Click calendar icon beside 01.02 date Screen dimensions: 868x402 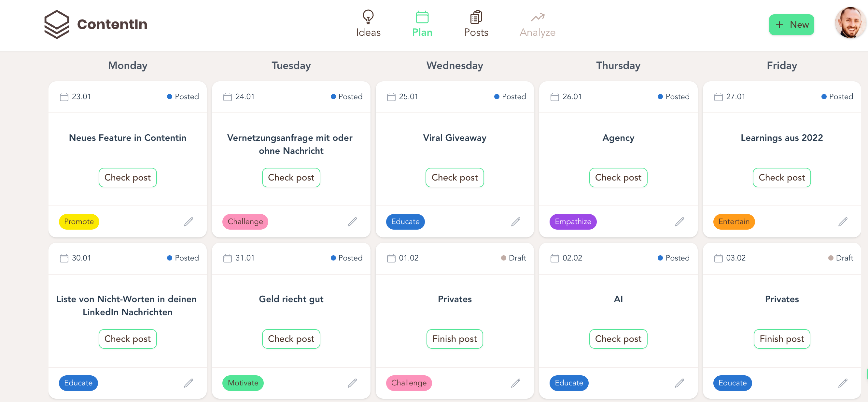(391, 258)
